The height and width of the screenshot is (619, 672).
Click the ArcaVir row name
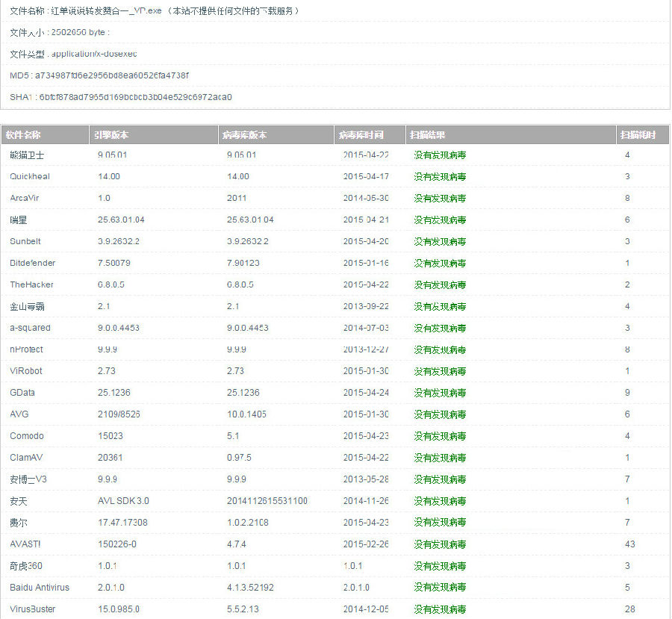(24, 198)
